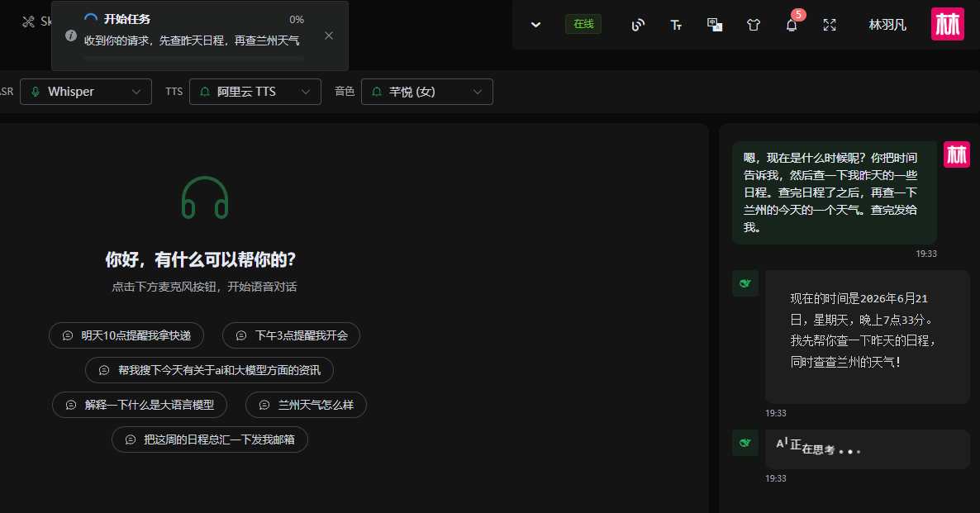
Task: Toggle fullscreen mode icon
Action: pyautogui.click(x=830, y=25)
